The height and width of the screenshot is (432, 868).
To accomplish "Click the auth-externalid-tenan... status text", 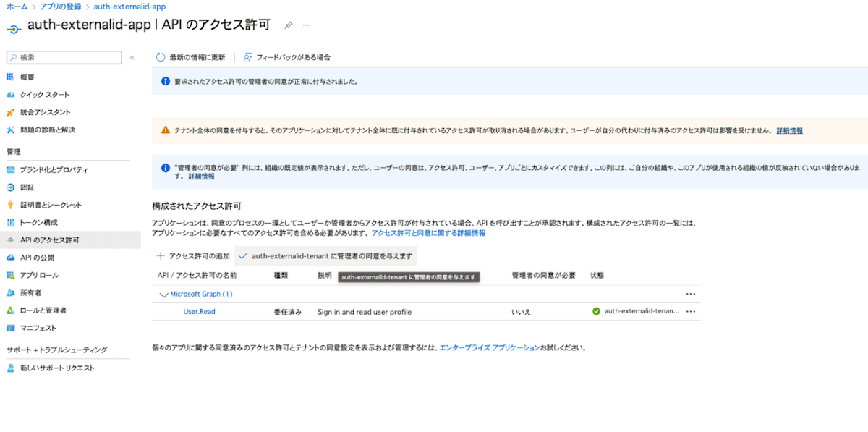I will click(642, 311).
